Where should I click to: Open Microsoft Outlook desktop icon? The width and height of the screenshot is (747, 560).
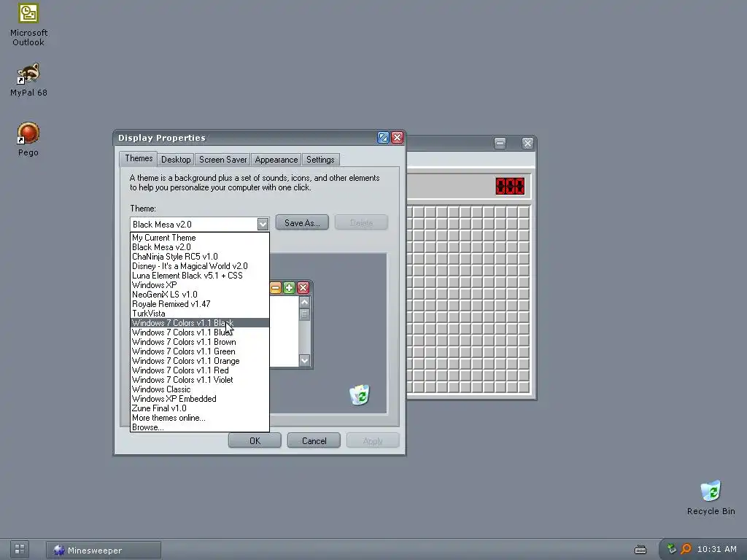pyautogui.click(x=28, y=25)
